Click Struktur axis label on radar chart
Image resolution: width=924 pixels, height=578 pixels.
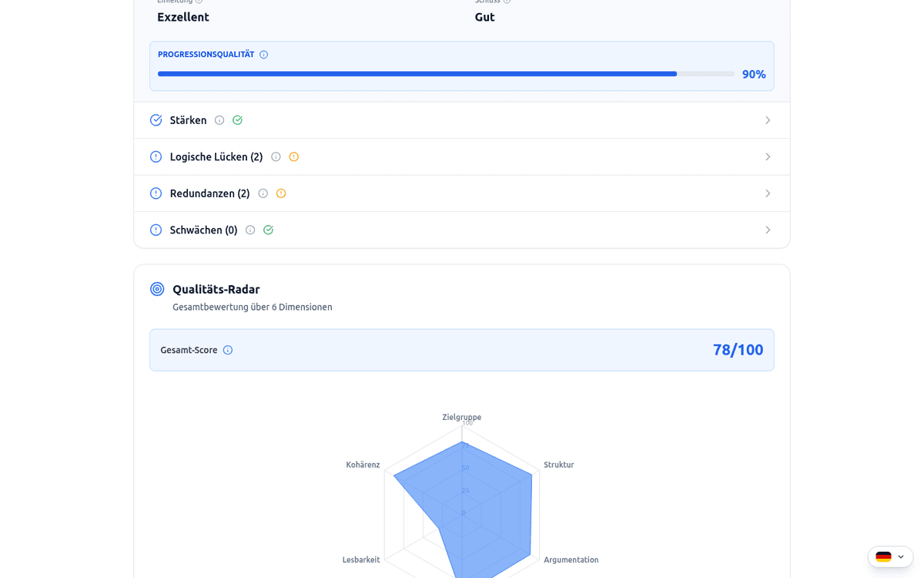point(558,465)
